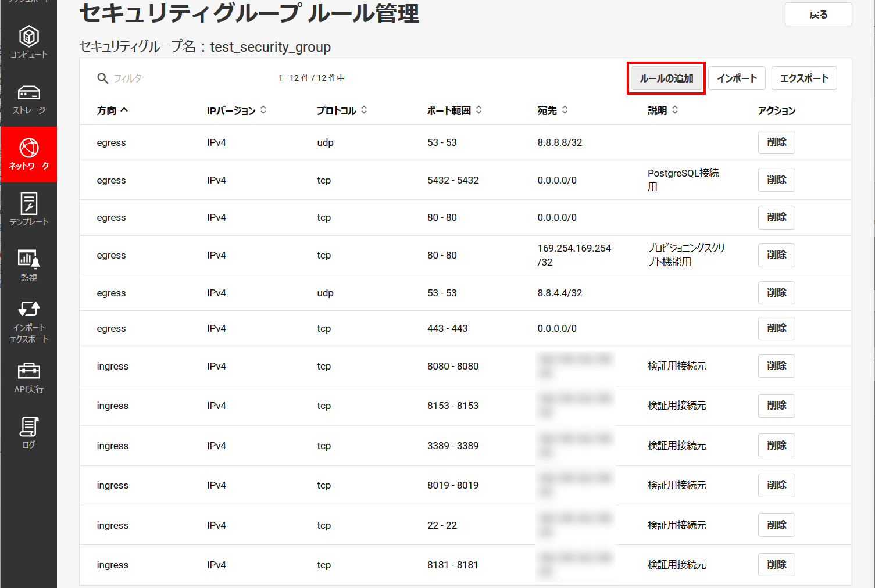Delete the egress udp 8.8.8.8/32 rule
The image size is (875, 588).
777,142
